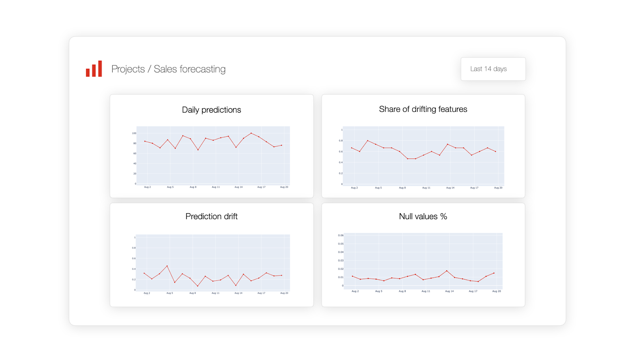Click the first data point in Share of drifting features
The height and width of the screenshot is (362, 644).
tap(351, 148)
